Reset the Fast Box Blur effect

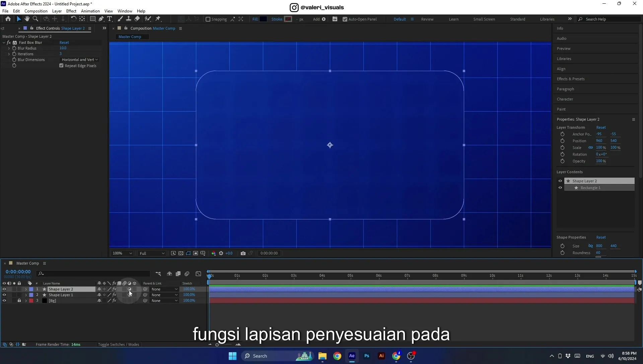tap(64, 42)
